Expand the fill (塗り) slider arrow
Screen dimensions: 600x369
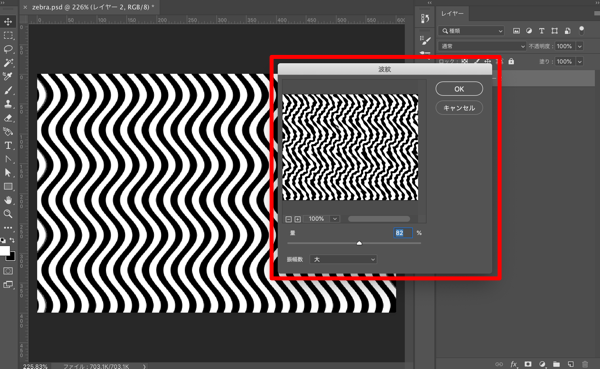pyautogui.click(x=580, y=62)
